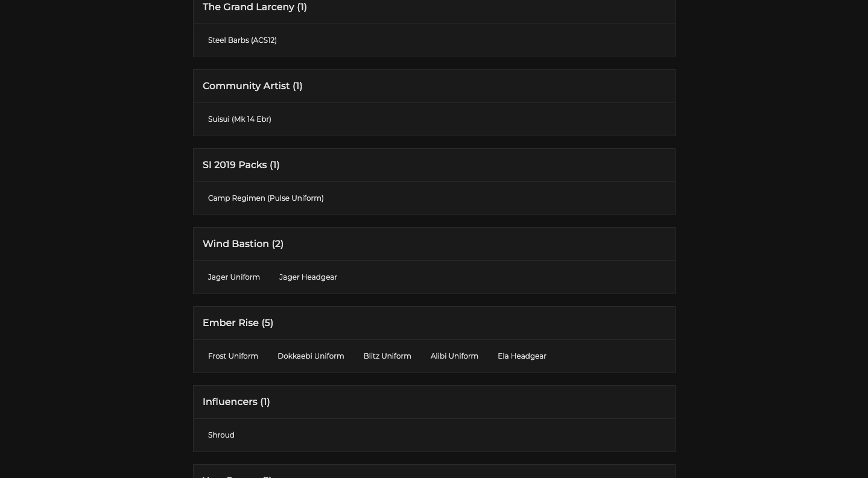The height and width of the screenshot is (478, 868).
Task: Click the Jager Uniform item
Action: click(234, 277)
